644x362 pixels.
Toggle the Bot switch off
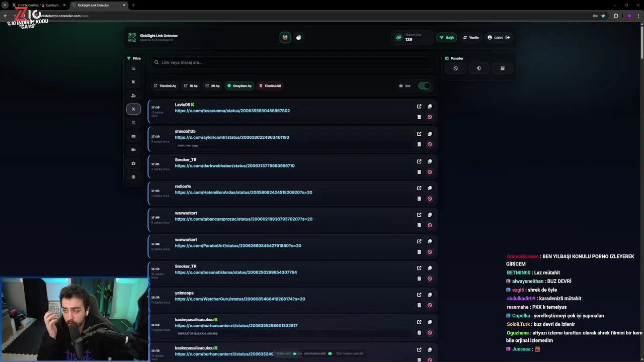[424, 86]
